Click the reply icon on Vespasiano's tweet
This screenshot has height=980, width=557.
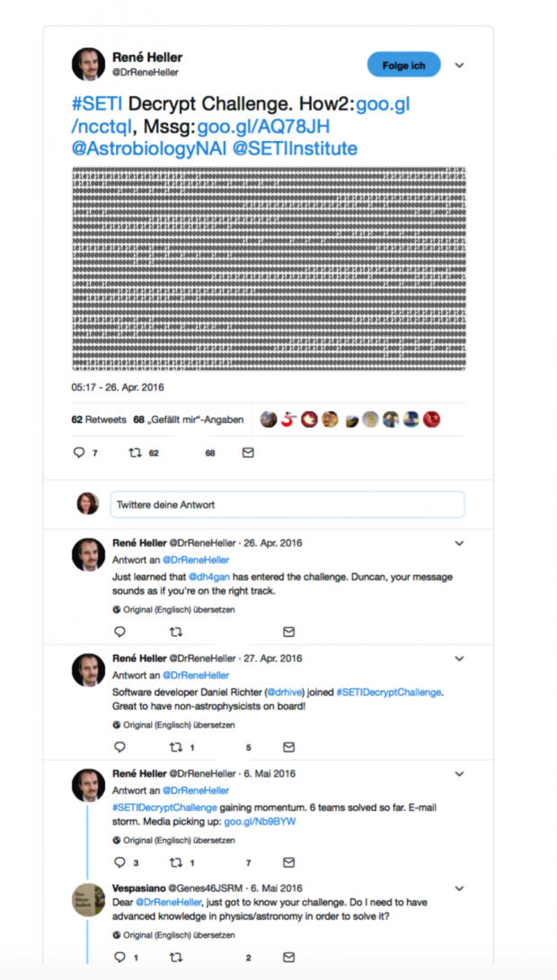119,958
